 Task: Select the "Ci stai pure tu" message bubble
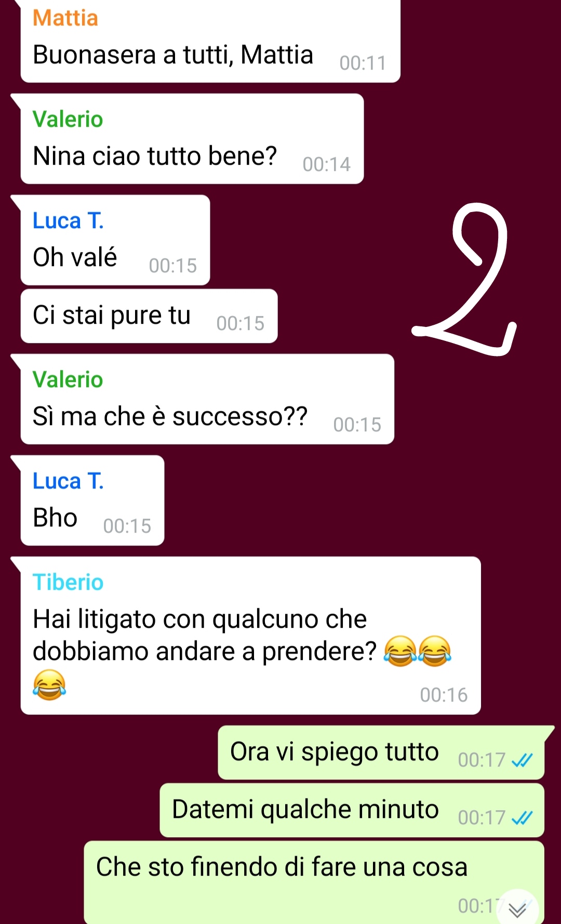pos(149,316)
